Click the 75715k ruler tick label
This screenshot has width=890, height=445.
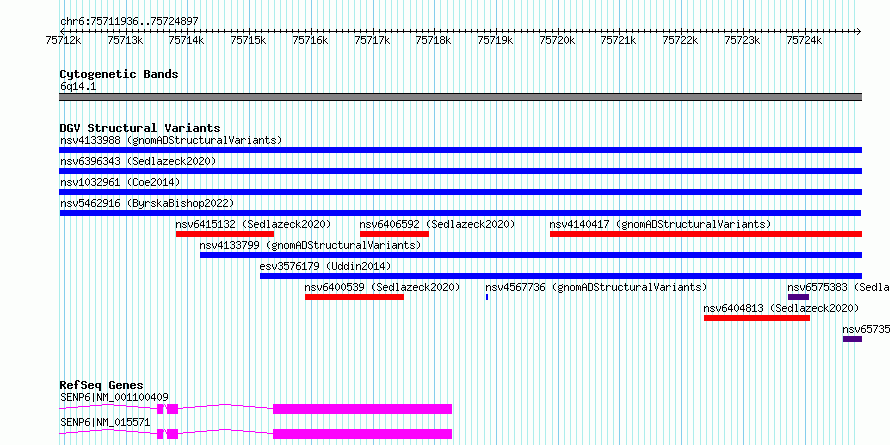pos(249,40)
